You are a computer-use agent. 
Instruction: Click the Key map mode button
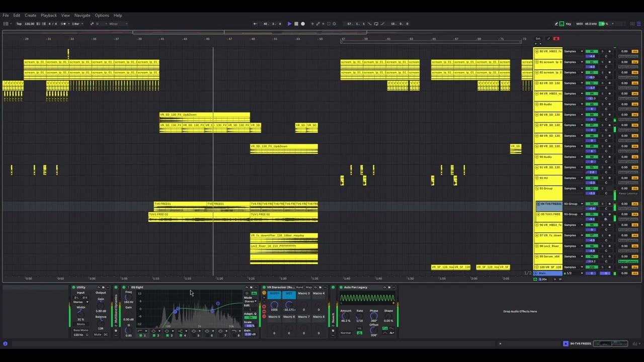pos(569,24)
